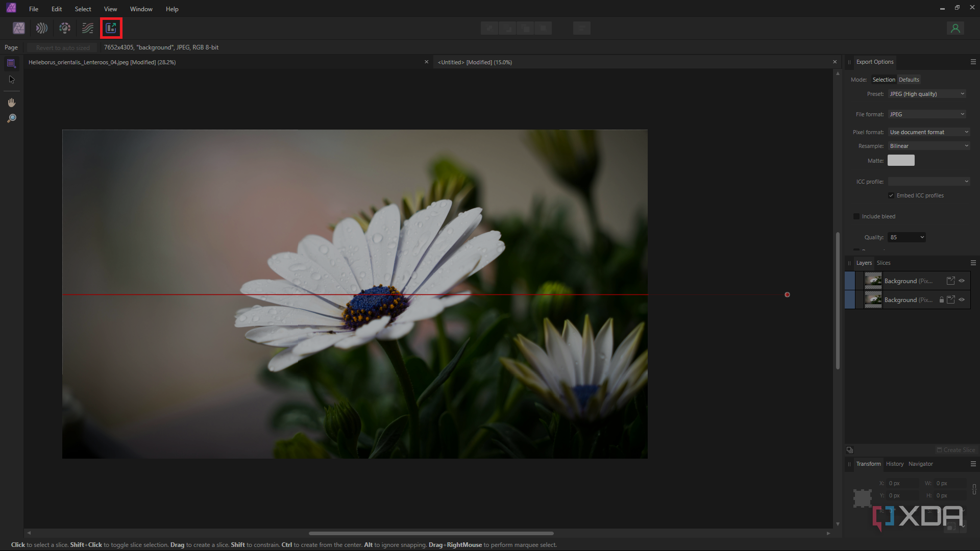Image resolution: width=980 pixels, height=551 pixels.
Task: Select the Transform anchor point selector
Action: pyautogui.click(x=863, y=498)
